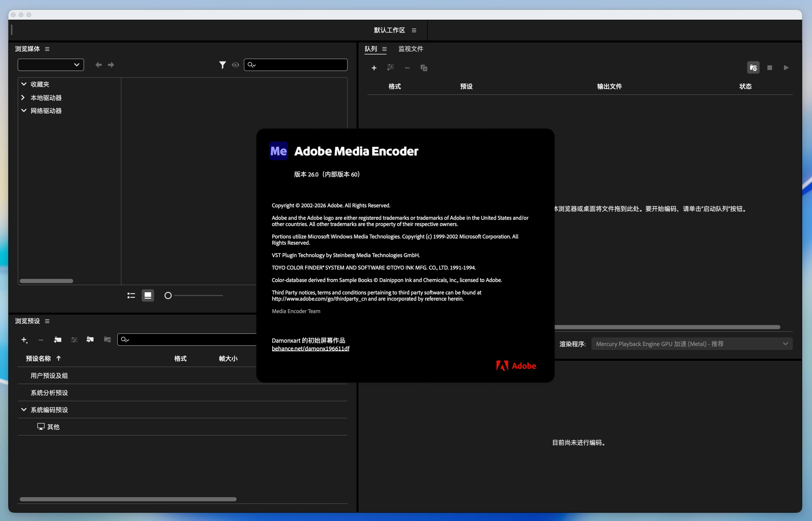812x521 pixels.
Task: Open the 默认工作区 workspace menu
Action: pos(414,30)
